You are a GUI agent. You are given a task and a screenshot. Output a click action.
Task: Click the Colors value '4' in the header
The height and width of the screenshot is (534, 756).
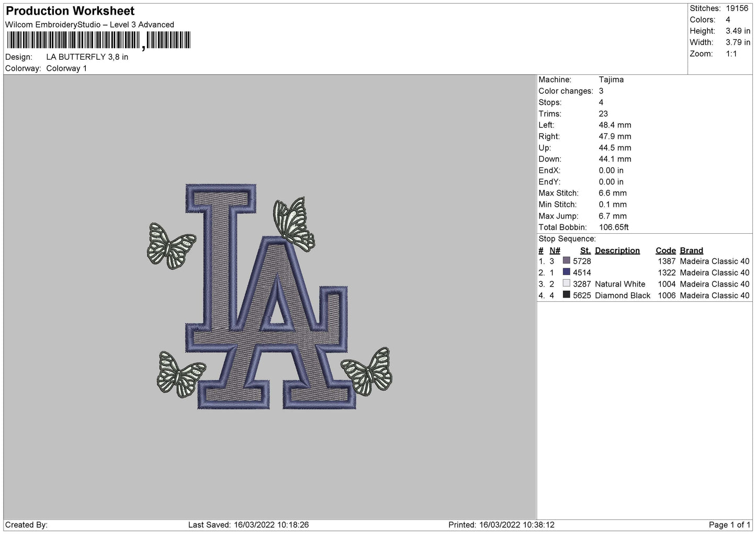(x=728, y=20)
